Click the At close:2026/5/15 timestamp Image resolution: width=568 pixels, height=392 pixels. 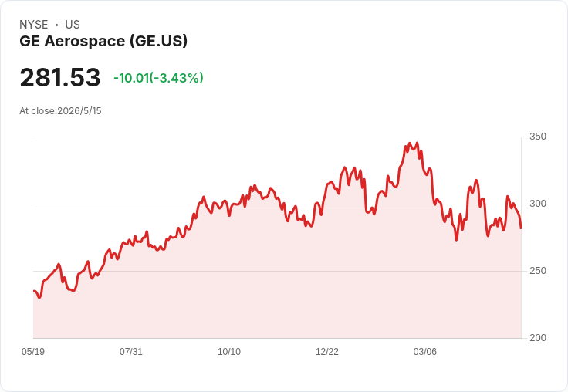click(60, 111)
